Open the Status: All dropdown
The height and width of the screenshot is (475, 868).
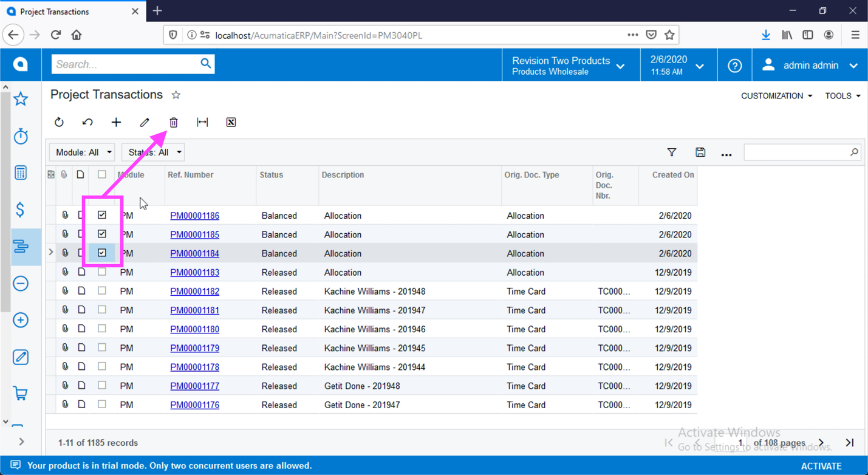pos(152,152)
